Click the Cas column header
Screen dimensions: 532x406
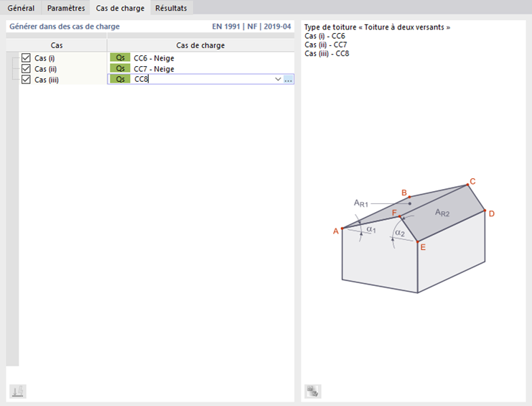[x=56, y=45]
